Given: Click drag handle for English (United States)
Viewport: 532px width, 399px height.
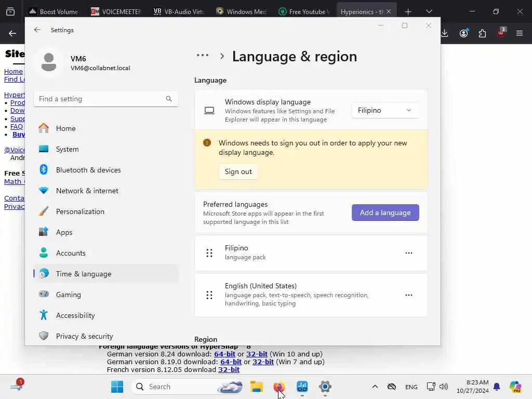Looking at the screenshot, I should click(209, 295).
